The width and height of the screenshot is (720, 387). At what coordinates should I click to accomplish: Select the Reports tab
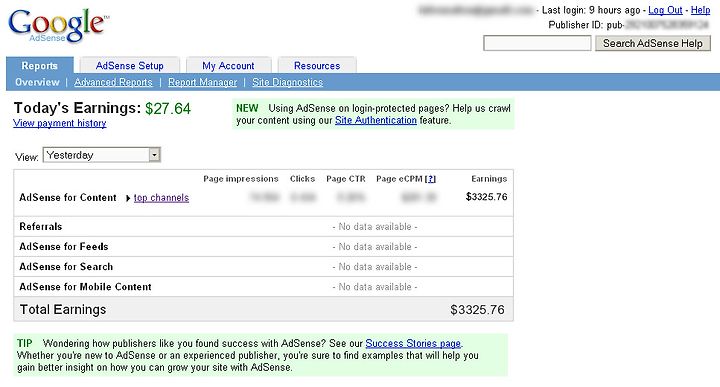[39, 66]
